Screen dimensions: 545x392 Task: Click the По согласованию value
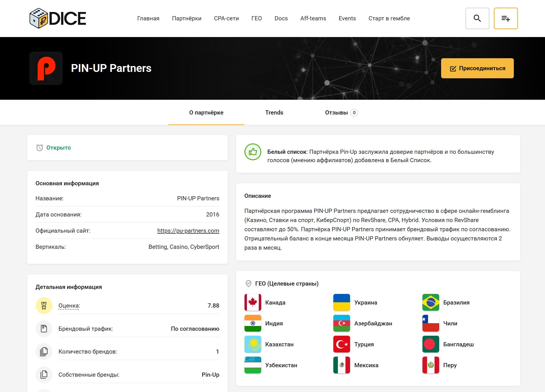195,329
